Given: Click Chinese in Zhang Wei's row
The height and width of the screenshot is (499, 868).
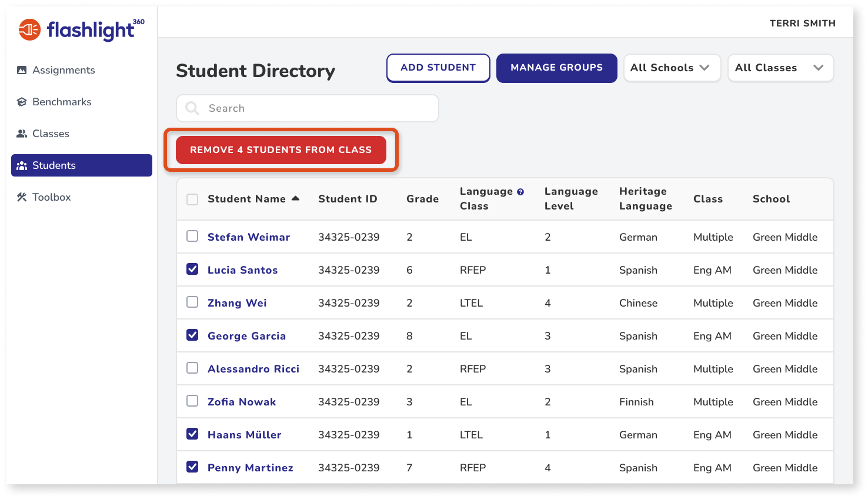Looking at the screenshot, I should click(638, 303).
